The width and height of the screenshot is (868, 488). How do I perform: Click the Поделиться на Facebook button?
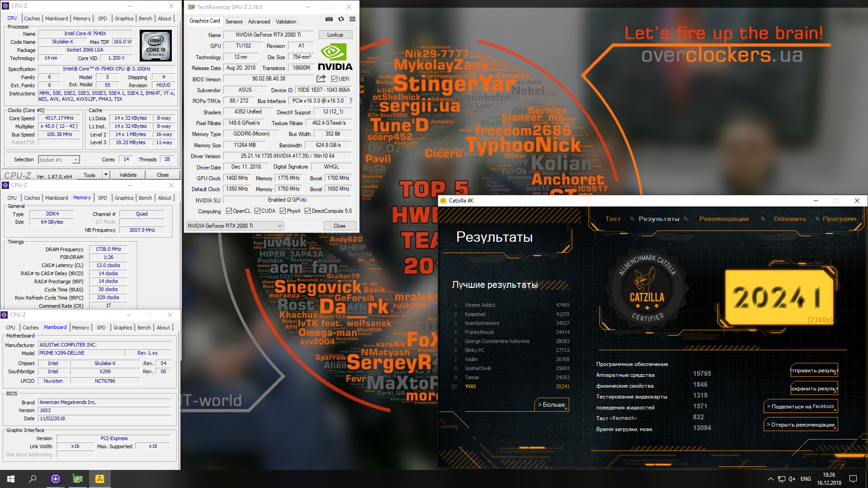(x=801, y=406)
